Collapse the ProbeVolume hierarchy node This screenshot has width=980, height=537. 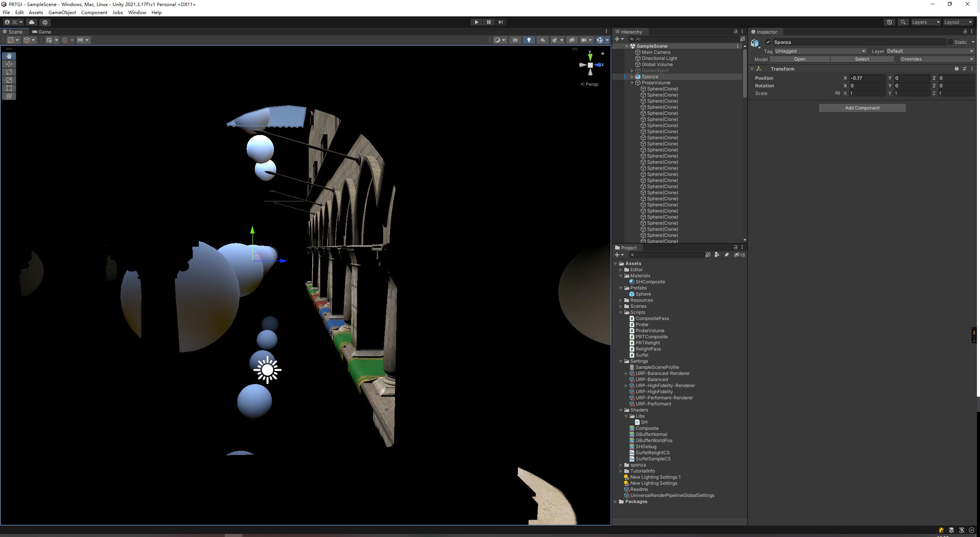point(632,83)
